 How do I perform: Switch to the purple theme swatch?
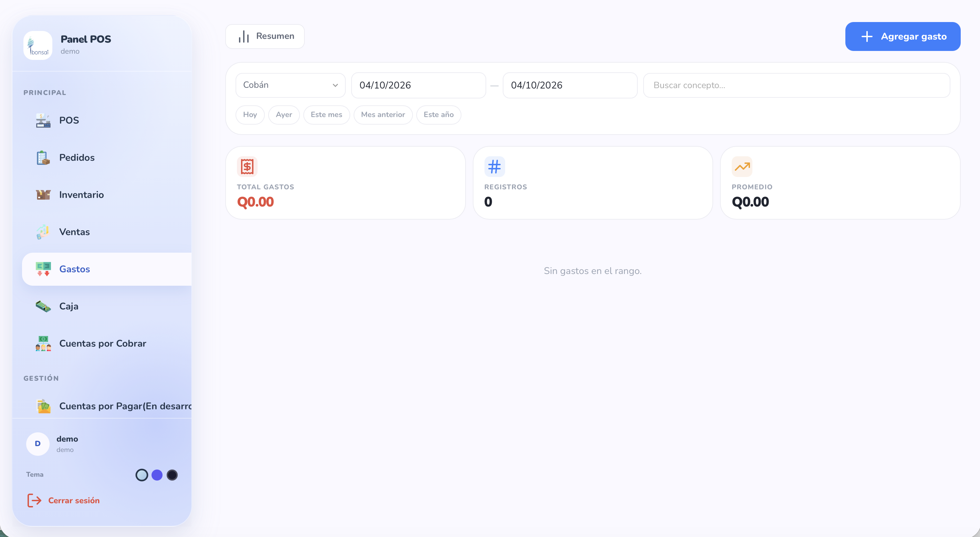(157, 475)
